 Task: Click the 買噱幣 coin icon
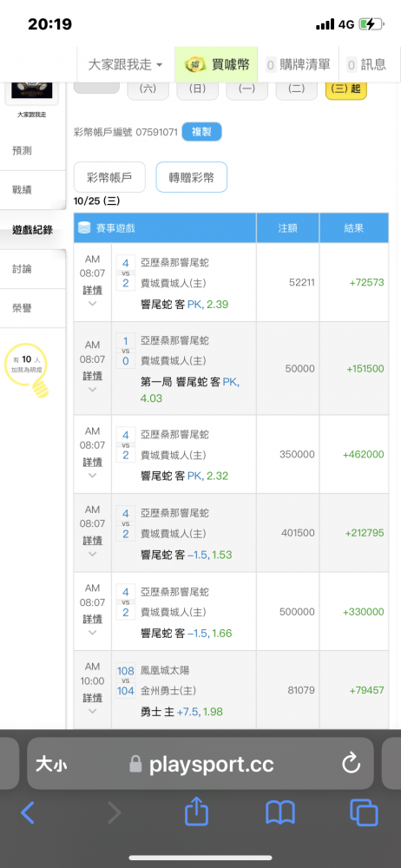click(x=194, y=64)
